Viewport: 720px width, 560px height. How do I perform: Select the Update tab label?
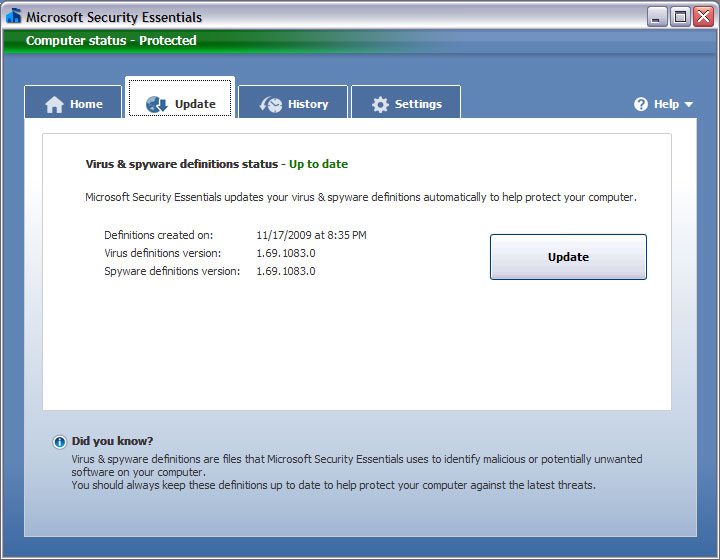pos(195,104)
